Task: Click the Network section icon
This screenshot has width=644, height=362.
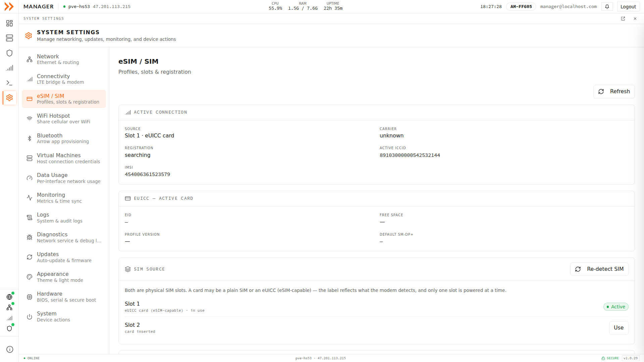Action: click(x=30, y=59)
